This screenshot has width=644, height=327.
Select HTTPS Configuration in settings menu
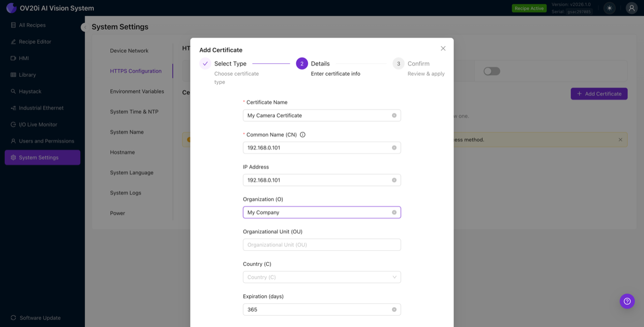135,70
